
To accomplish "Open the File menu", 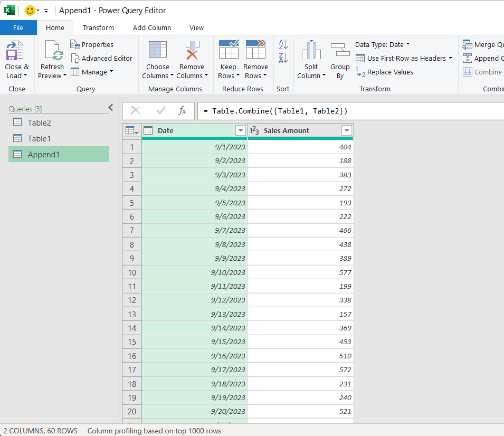I will pyautogui.click(x=18, y=28).
